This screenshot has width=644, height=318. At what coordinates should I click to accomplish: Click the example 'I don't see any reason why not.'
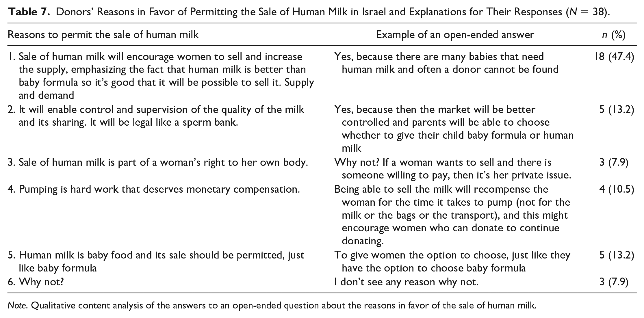coord(407,282)
